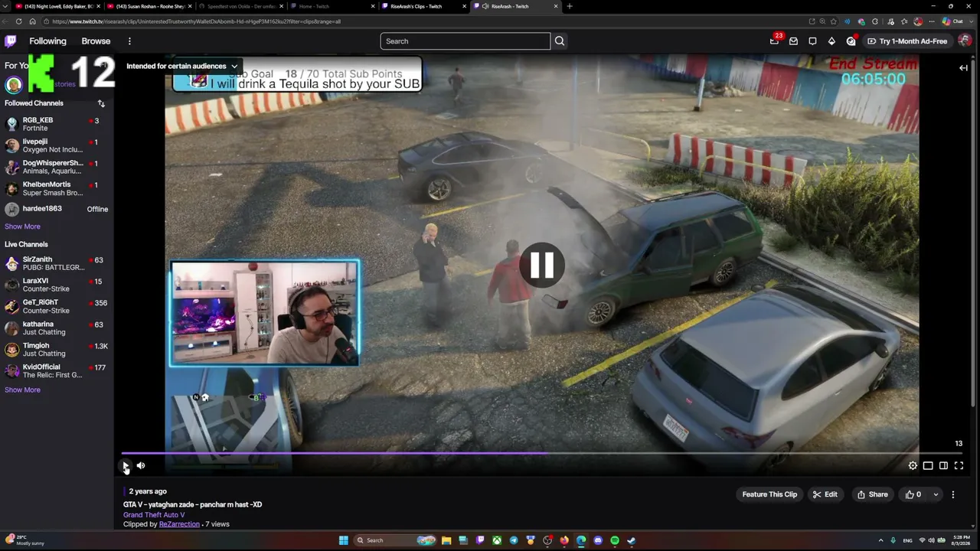Enter fullscreen on the clip
This screenshot has width=980, height=551.
click(959, 465)
